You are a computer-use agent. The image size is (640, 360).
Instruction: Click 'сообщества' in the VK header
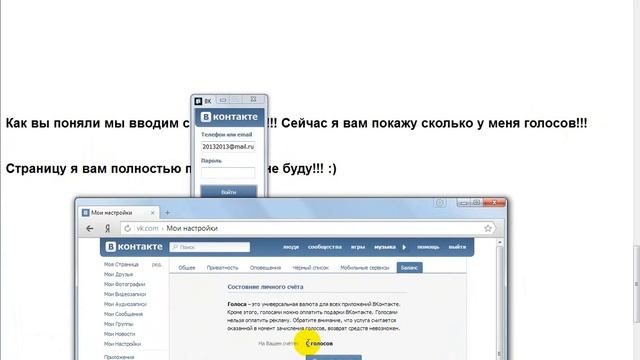325,247
